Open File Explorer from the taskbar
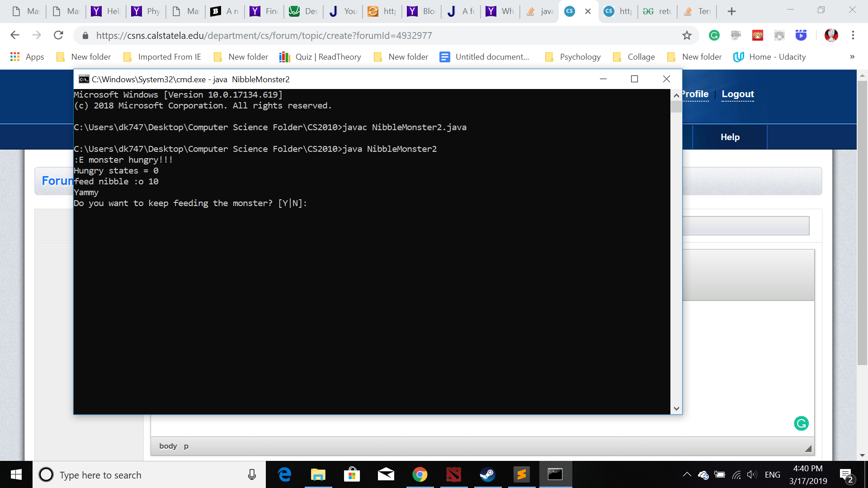Viewport: 868px width, 488px height. [318, 474]
